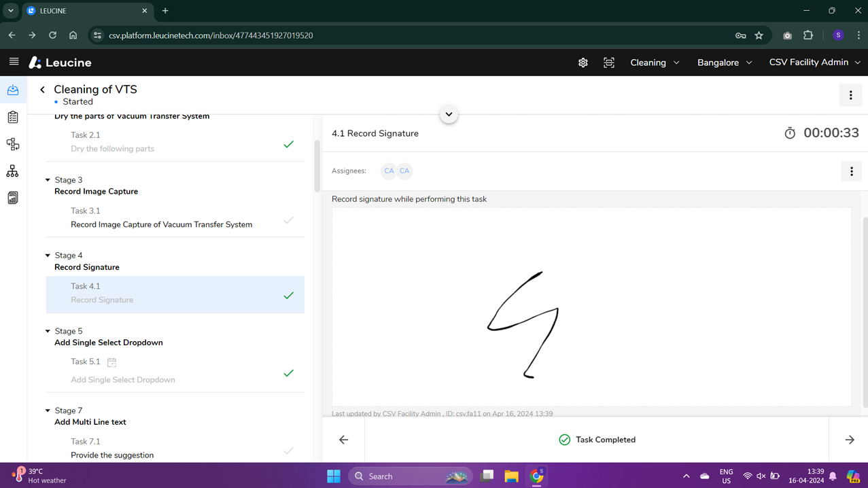868x488 pixels.
Task: Open the settings gear icon
Action: pos(583,63)
